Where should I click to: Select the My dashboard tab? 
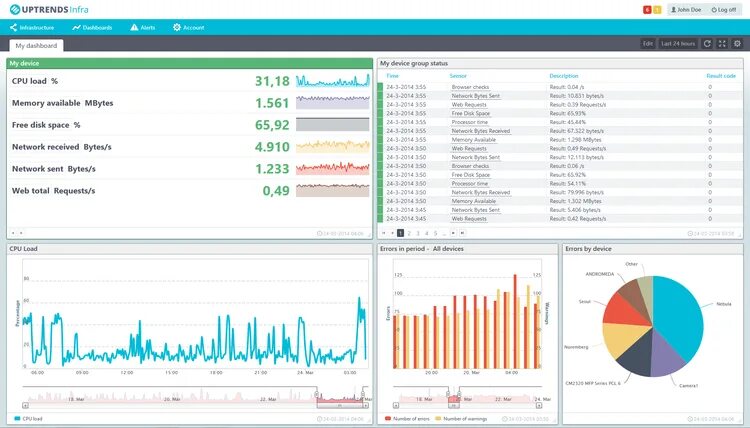[36, 45]
